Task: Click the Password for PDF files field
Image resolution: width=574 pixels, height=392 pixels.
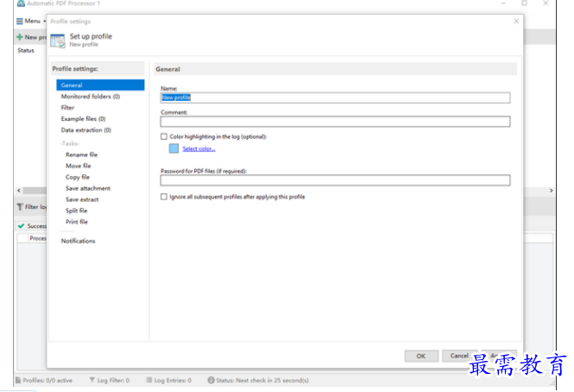Action: (335, 180)
